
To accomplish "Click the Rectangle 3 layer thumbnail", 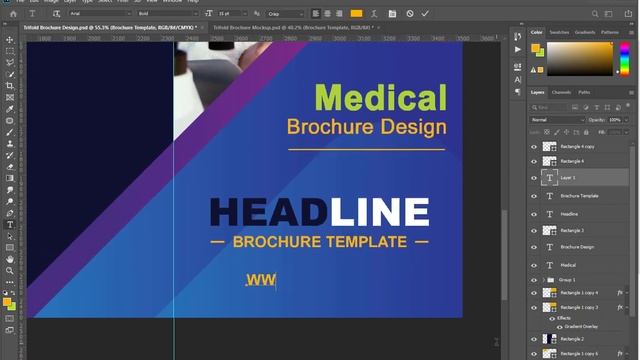I will pos(549,231).
